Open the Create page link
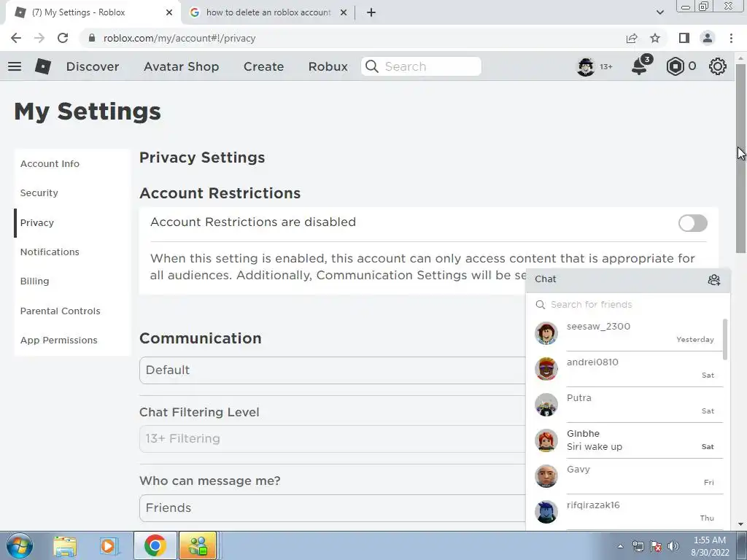The width and height of the screenshot is (747, 560). point(263,66)
